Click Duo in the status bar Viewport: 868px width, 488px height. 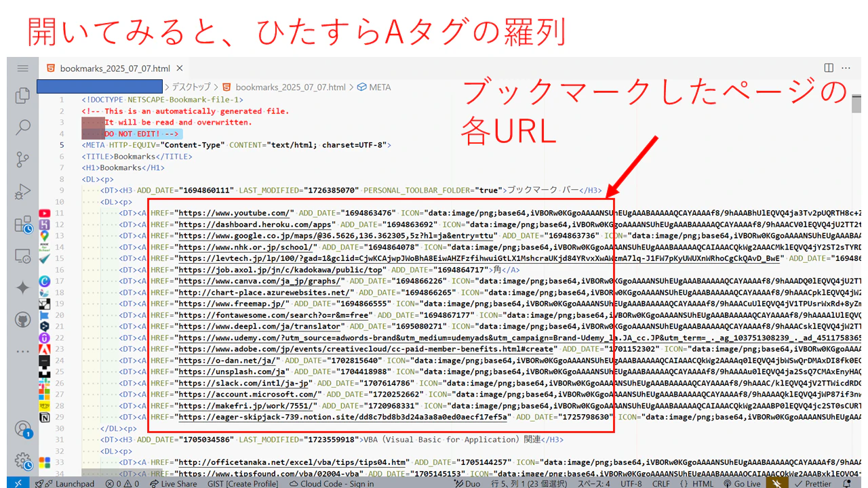pos(466,483)
